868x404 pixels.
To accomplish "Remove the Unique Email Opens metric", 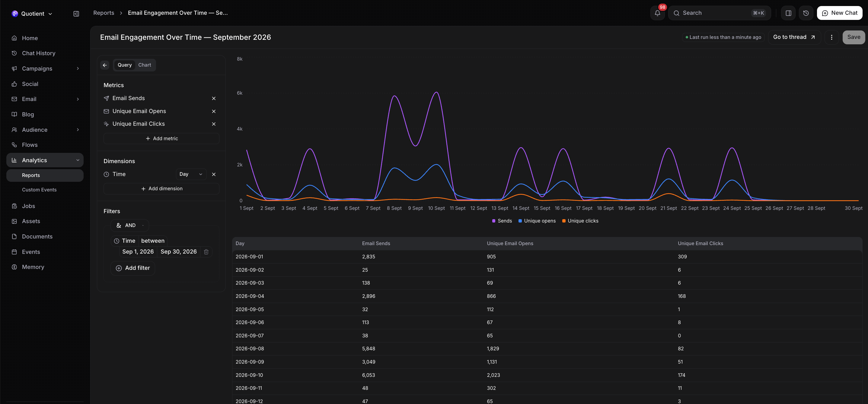I will 214,111.
